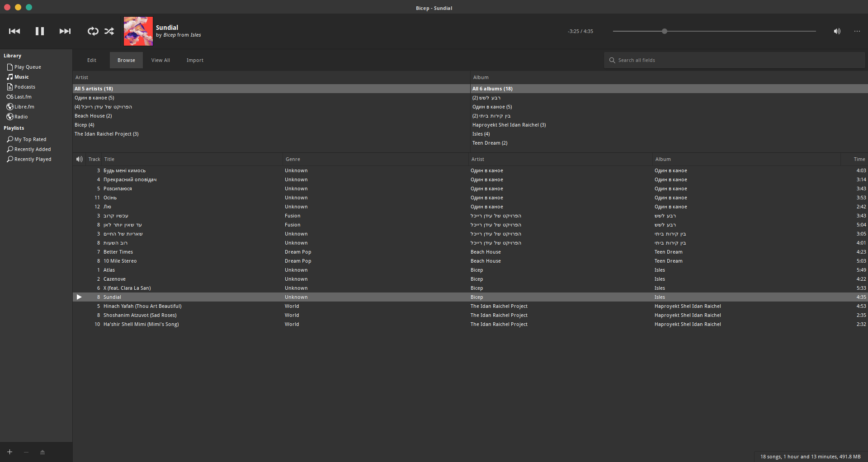868x462 pixels.
Task: Select All 5 artists row
Action: point(271,89)
